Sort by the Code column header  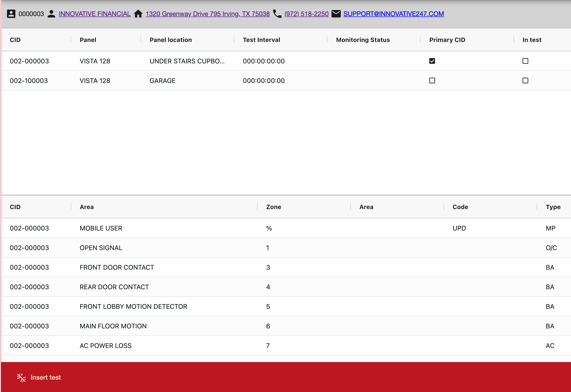tap(460, 207)
